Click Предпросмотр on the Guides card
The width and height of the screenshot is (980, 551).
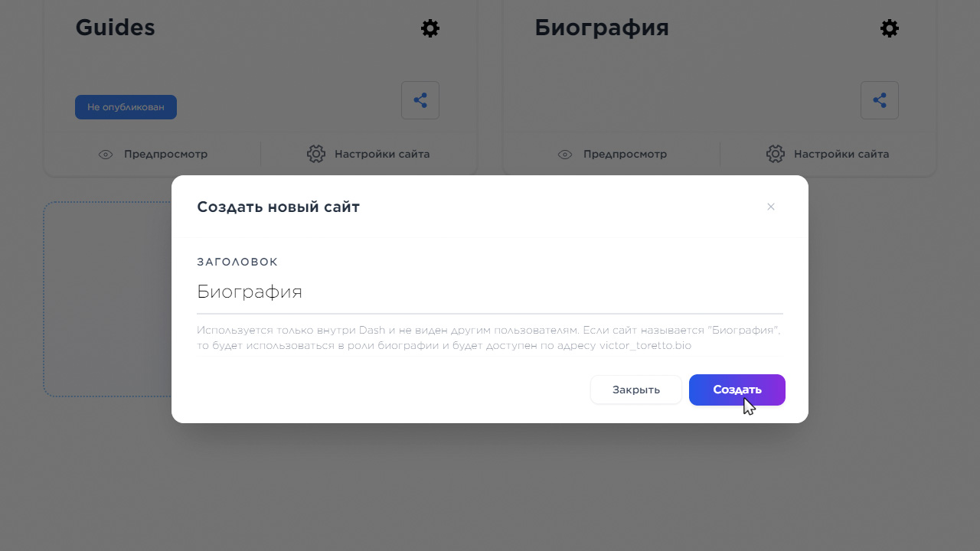[165, 154]
